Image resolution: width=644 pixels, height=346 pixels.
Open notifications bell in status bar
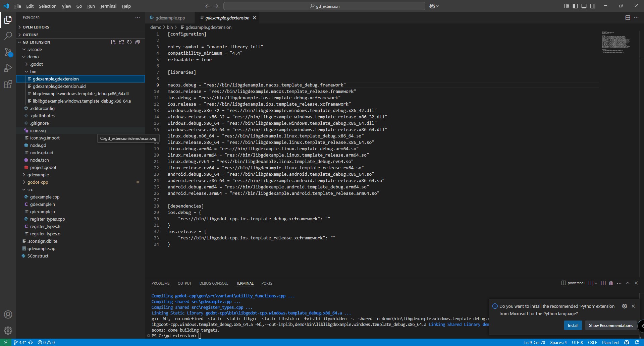pyautogui.click(x=637, y=342)
